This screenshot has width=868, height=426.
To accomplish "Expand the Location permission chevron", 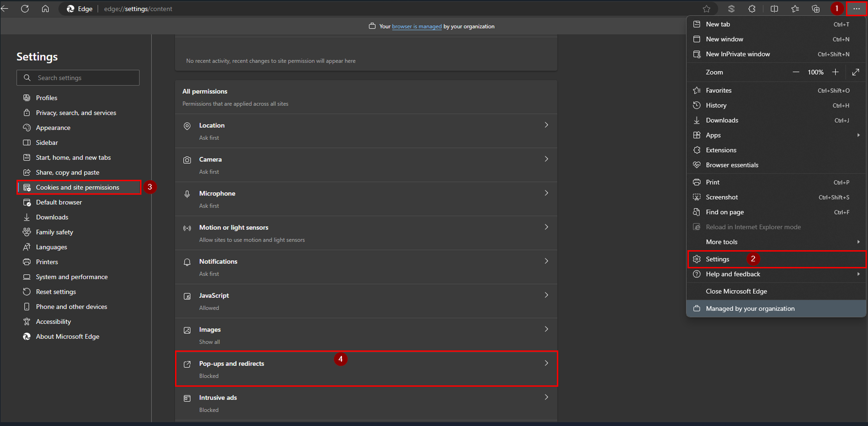I will 546,125.
